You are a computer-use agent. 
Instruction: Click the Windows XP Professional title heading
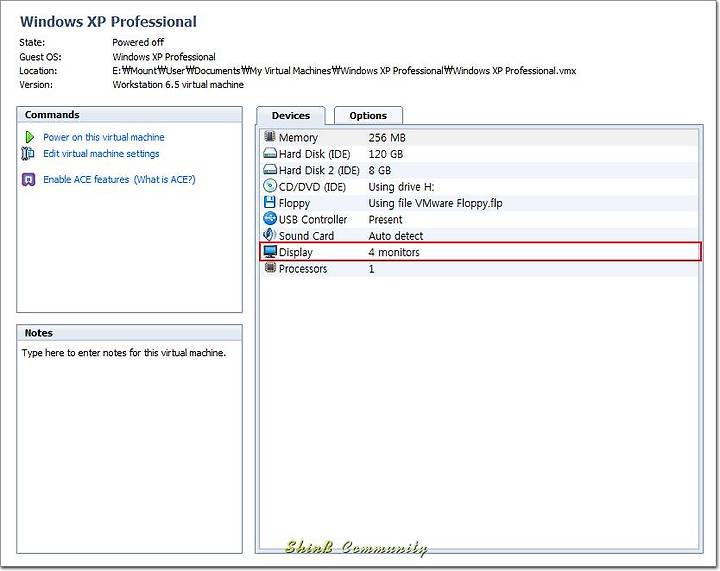(x=108, y=22)
